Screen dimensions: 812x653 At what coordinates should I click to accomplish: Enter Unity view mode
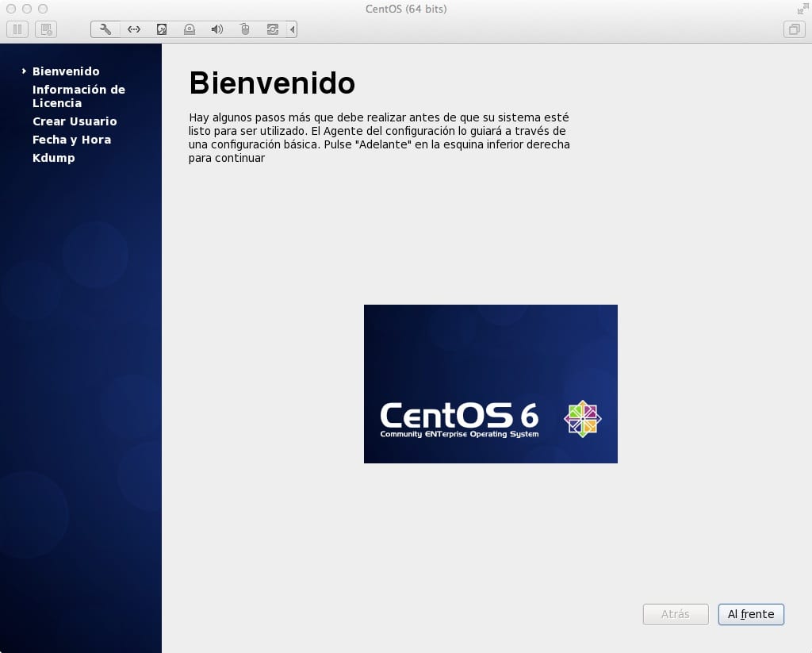[793, 29]
